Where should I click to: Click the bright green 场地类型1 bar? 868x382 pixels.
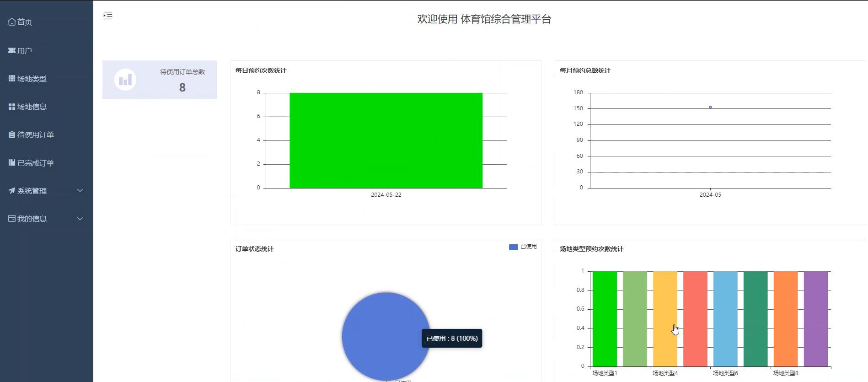click(x=605, y=319)
